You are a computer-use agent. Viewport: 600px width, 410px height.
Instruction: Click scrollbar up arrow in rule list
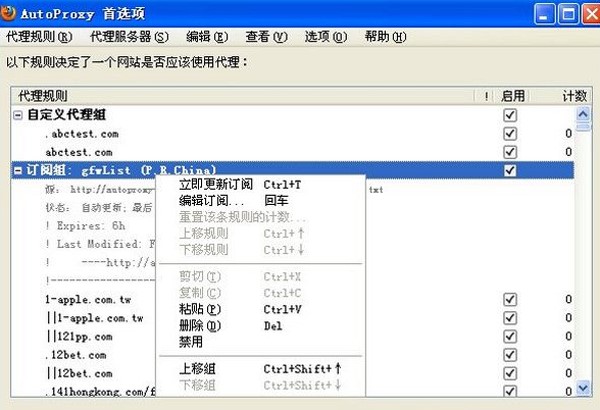583,114
